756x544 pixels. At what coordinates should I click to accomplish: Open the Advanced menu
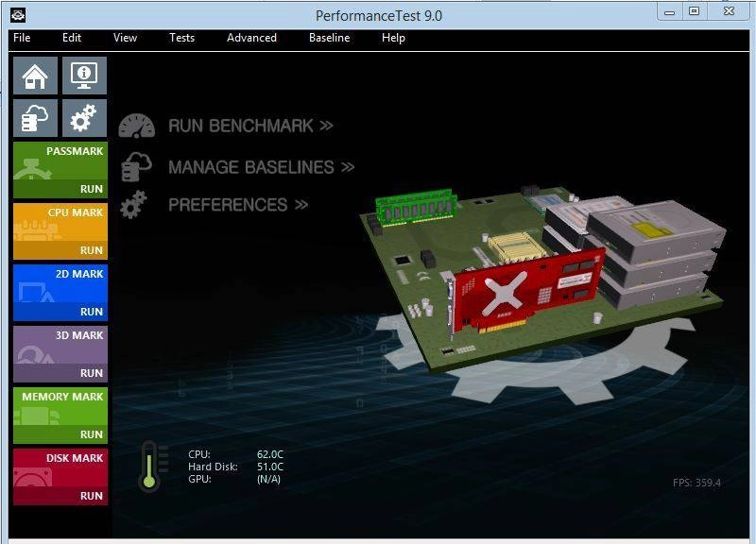pyautogui.click(x=251, y=38)
